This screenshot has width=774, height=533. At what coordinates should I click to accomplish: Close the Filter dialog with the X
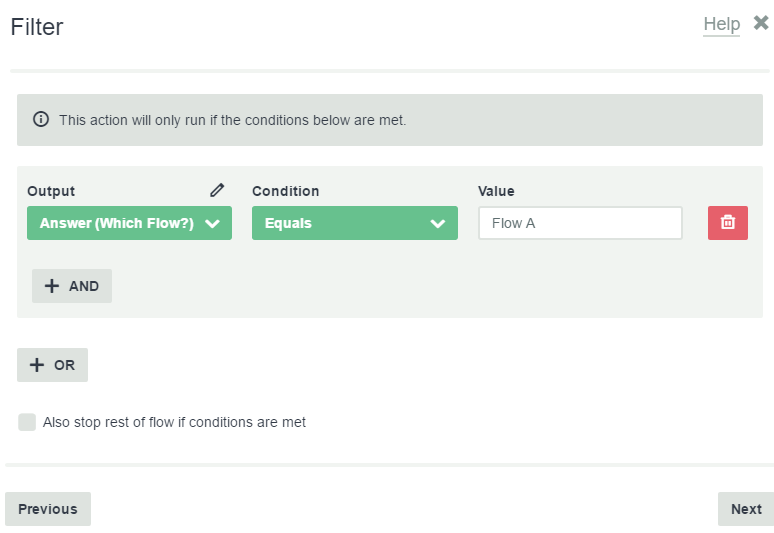(761, 23)
